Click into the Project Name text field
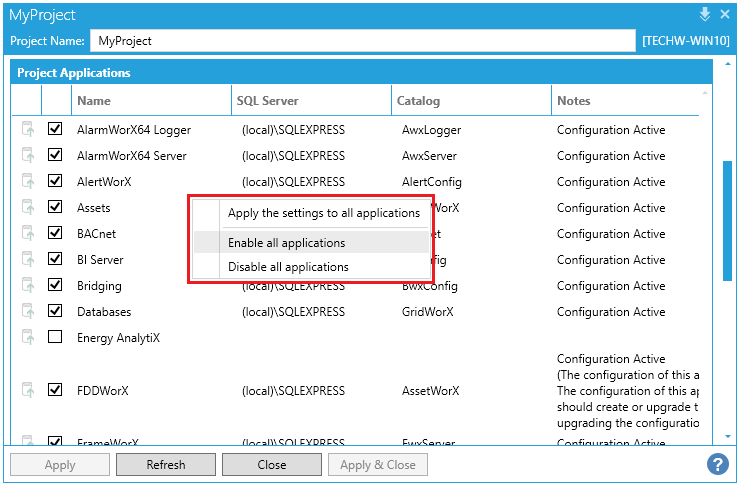This screenshot has width=740, height=487. [362, 41]
